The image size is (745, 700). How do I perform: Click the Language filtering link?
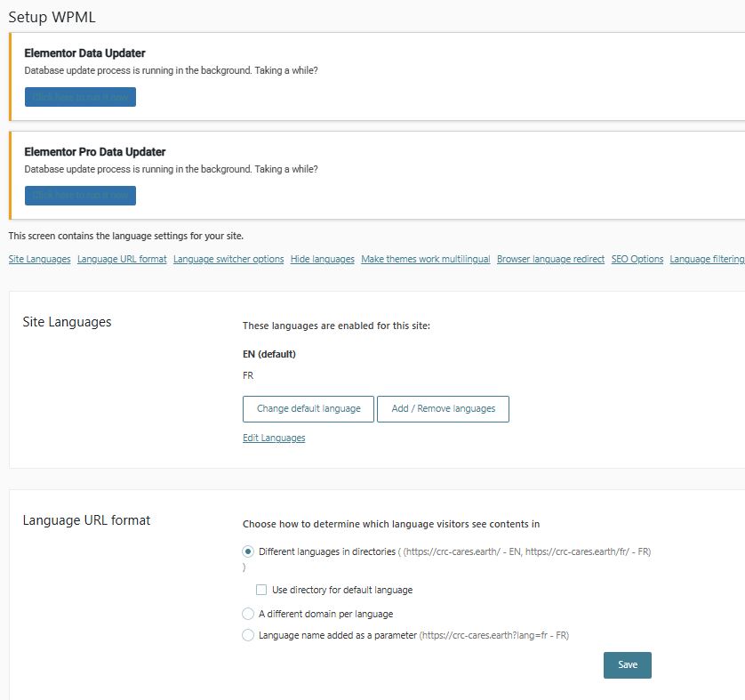tap(707, 260)
